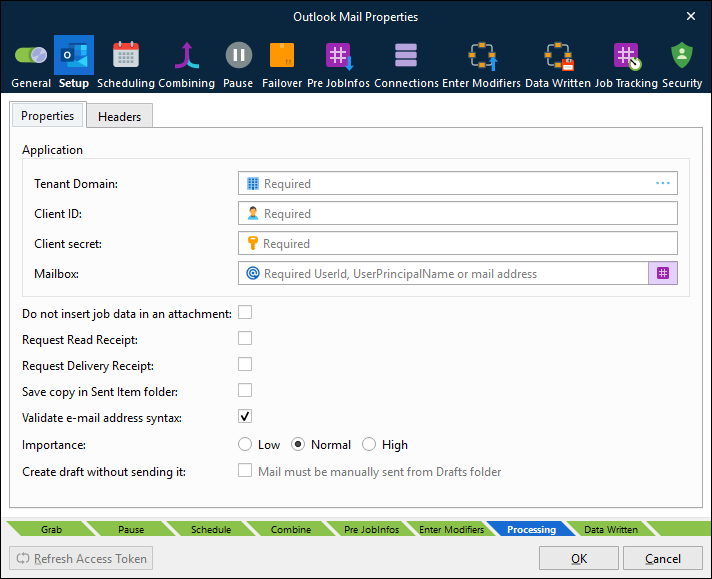The height and width of the screenshot is (579, 712).
Task: Enable Request Read Receipt checkbox
Action: tap(245, 338)
